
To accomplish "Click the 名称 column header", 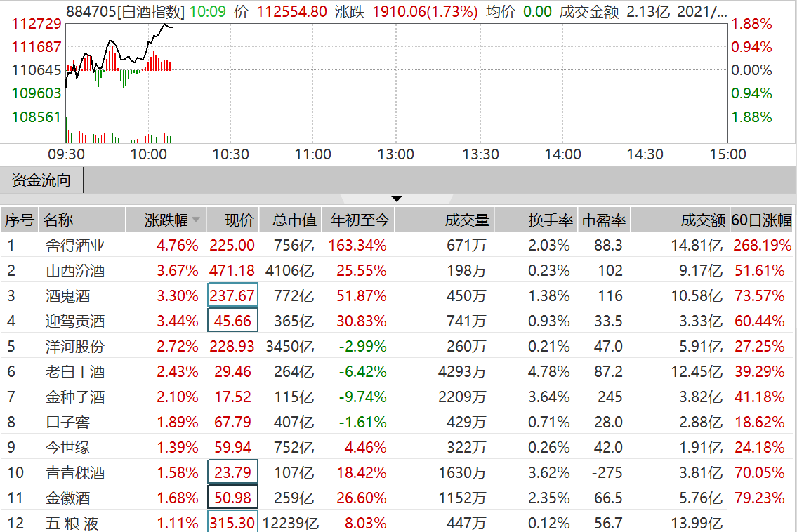I will click(x=82, y=220).
